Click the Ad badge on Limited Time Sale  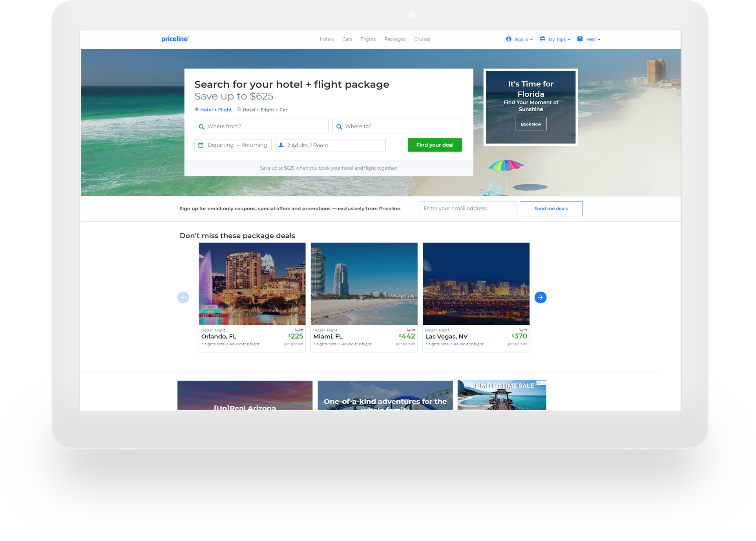pyautogui.click(x=541, y=383)
